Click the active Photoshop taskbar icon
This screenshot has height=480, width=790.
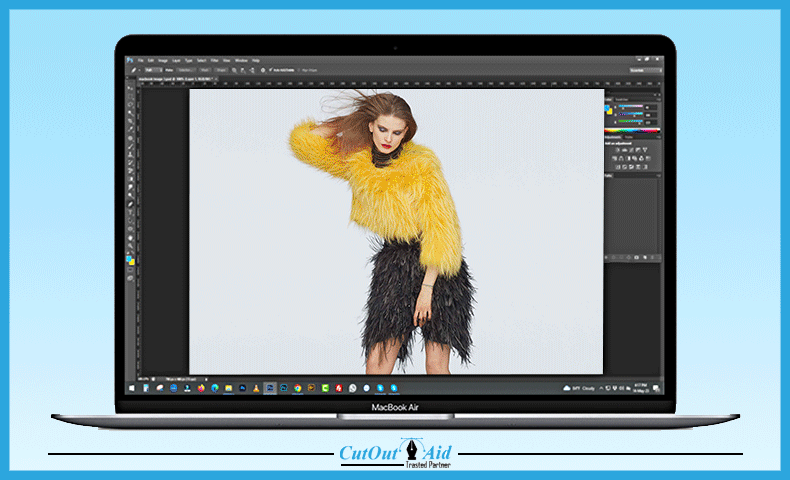[270, 387]
